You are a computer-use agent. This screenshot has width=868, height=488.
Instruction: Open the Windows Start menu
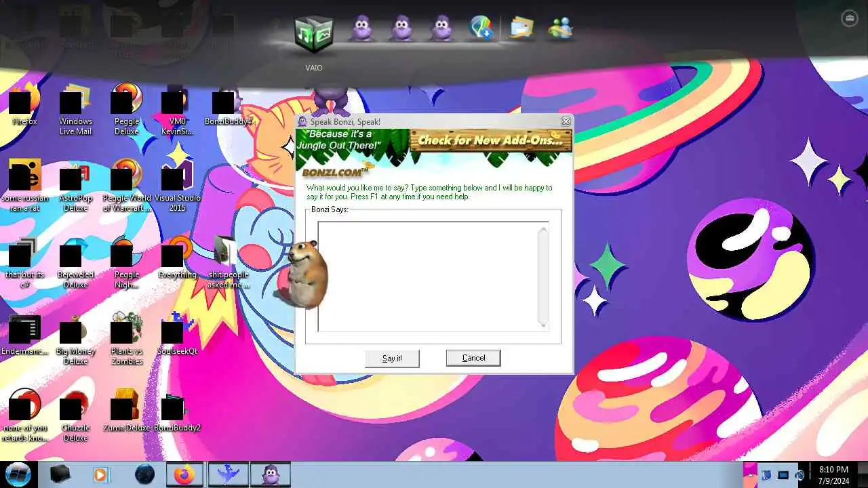pyautogui.click(x=18, y=474)
